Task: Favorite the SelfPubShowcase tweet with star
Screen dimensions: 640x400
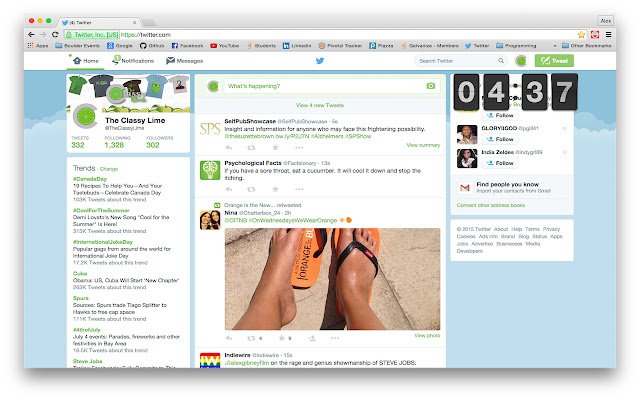Action: [x=276, y=147]
